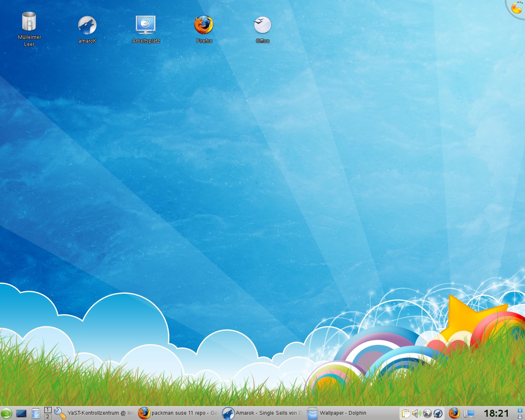
Task: Launch amaroK from the desktop
Action: pos(87,25)
